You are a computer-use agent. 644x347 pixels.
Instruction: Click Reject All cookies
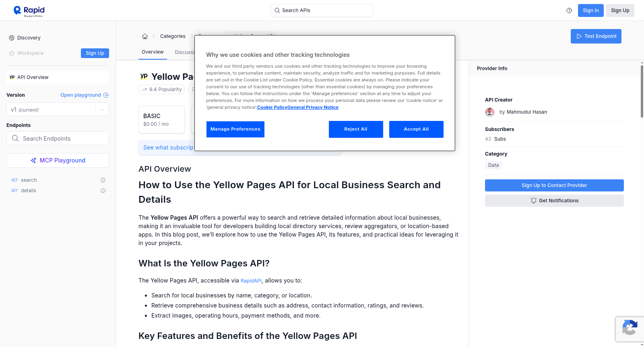click(x=356, y=129)
